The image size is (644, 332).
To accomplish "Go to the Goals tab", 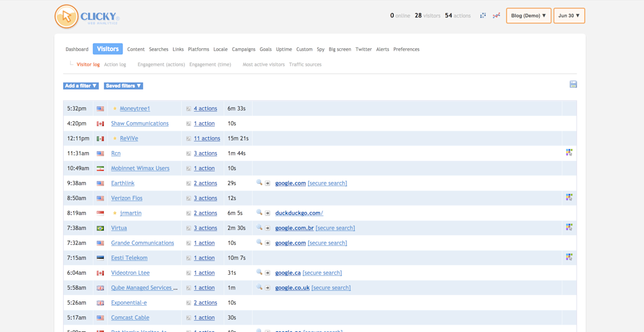I will coord(266,50).
